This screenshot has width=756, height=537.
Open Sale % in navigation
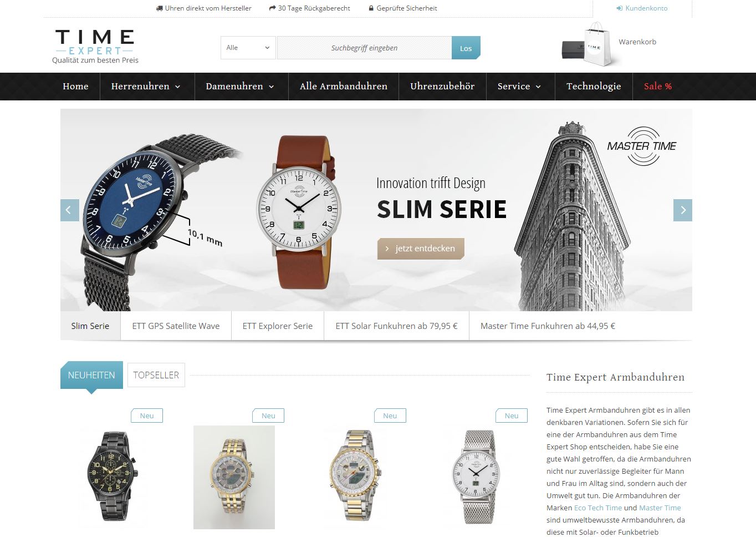tap(658, 86)
